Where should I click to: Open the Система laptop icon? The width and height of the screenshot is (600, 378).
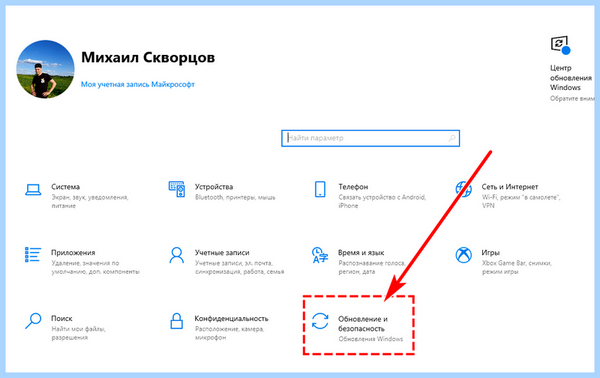coord(33,190)
